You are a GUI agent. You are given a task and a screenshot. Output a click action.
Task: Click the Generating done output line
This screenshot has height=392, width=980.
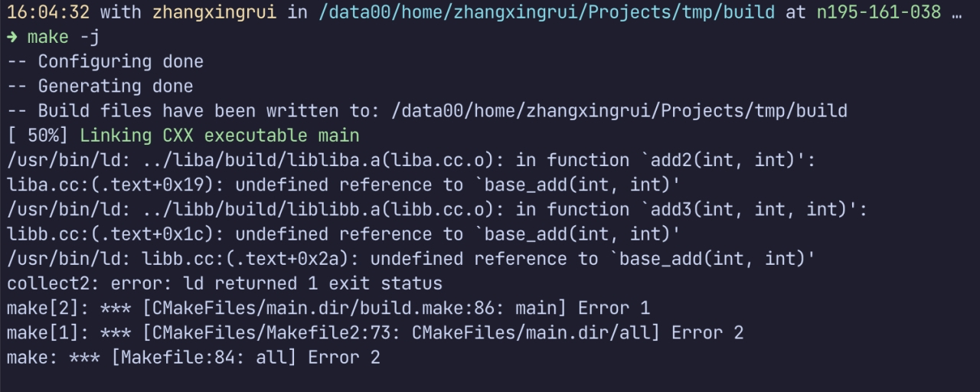coord(100,87)
